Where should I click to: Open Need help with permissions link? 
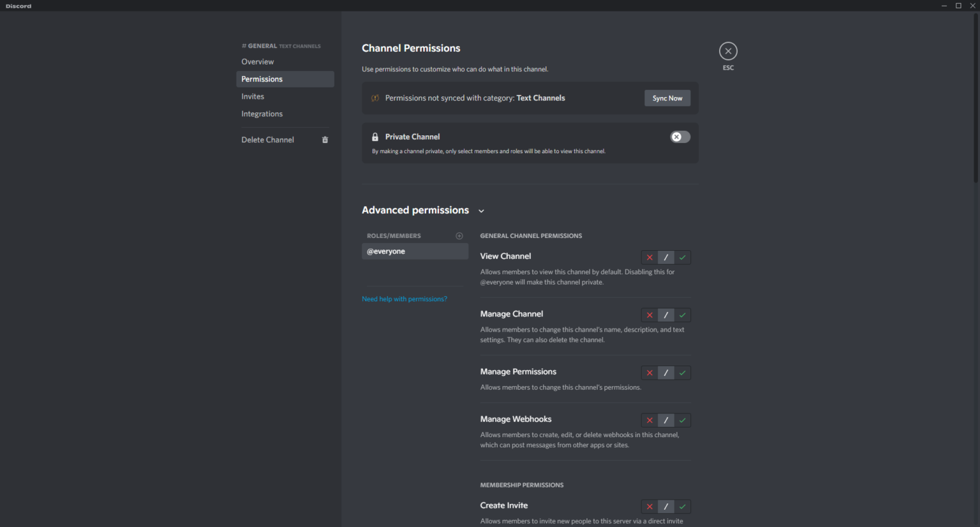(x=404, y=299)
